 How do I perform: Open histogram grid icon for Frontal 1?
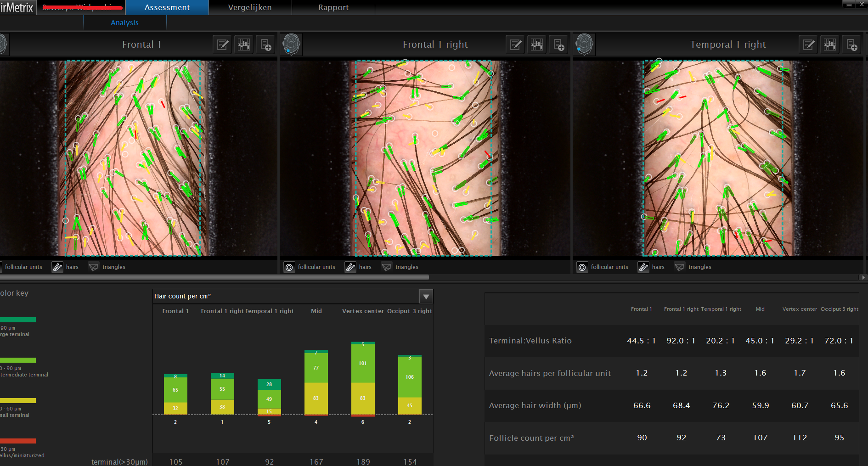click(244, 45)
